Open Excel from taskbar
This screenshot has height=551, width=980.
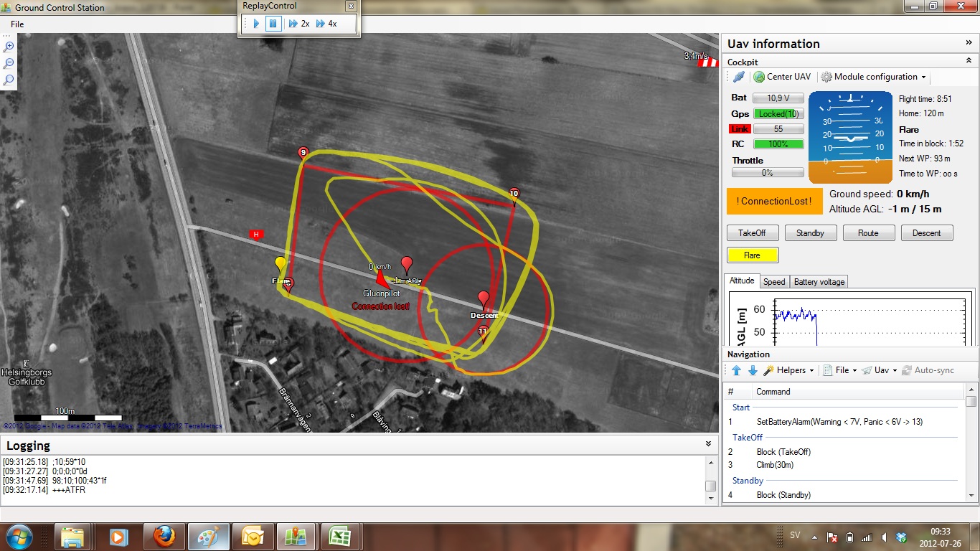[x=339, y=537]
